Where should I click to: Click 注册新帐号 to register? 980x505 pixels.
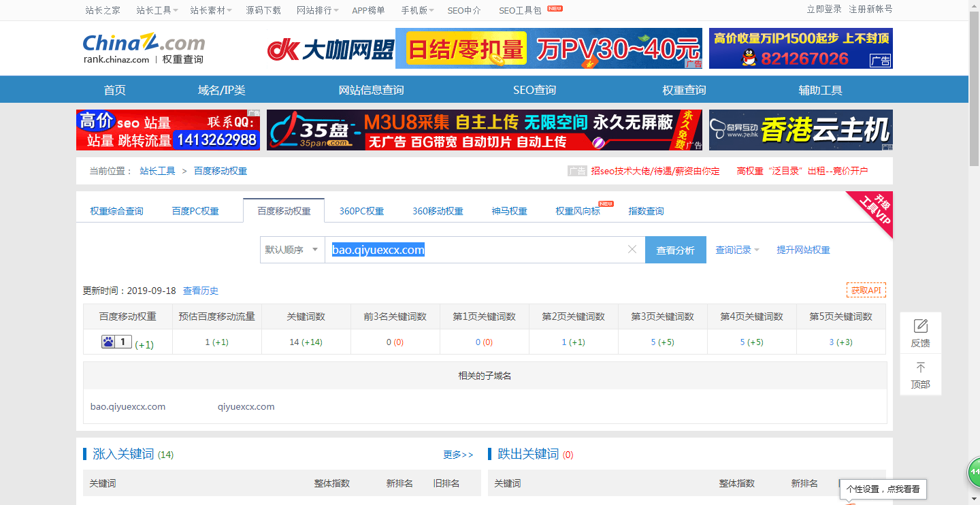coord(870,9)
